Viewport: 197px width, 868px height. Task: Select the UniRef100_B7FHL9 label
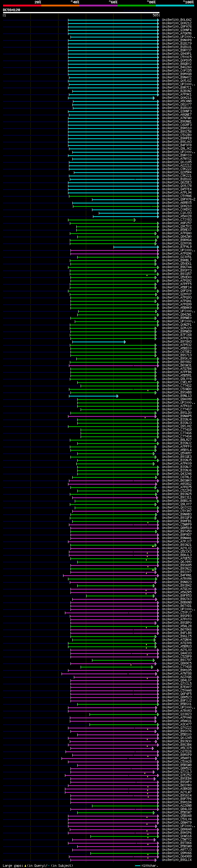177,247
